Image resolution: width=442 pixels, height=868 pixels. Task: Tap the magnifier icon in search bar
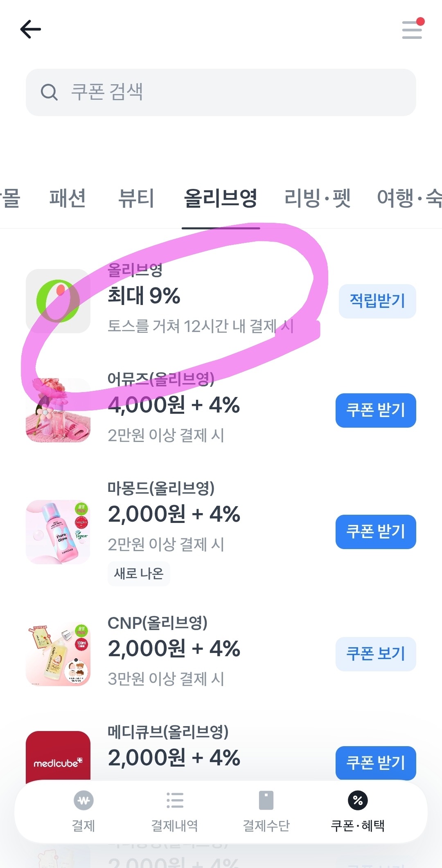tap(49, 92)
